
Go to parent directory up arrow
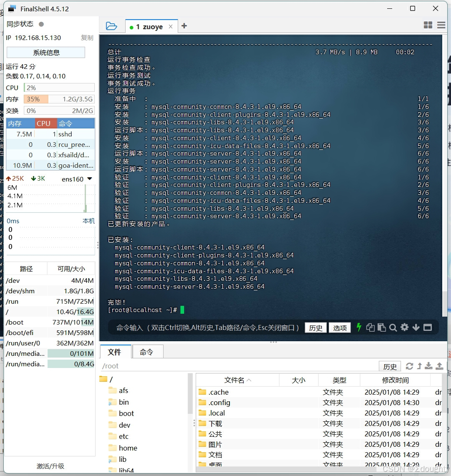click(x=419, y=366)
